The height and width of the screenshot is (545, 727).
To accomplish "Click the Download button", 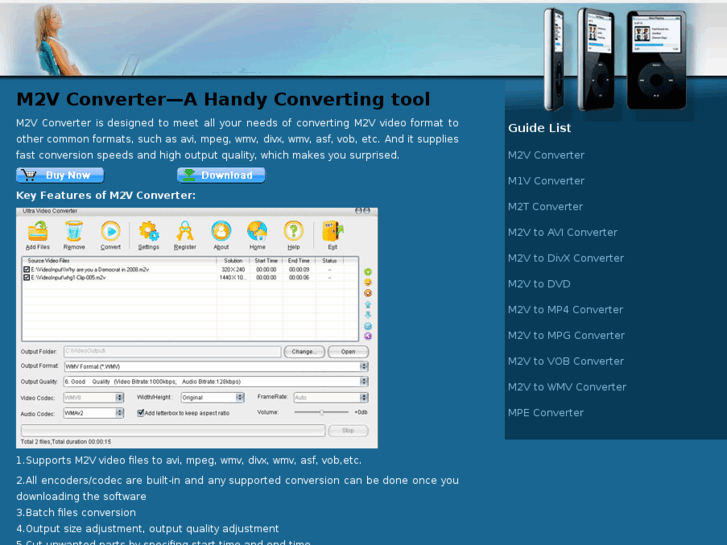I will (x=221, y=175).
